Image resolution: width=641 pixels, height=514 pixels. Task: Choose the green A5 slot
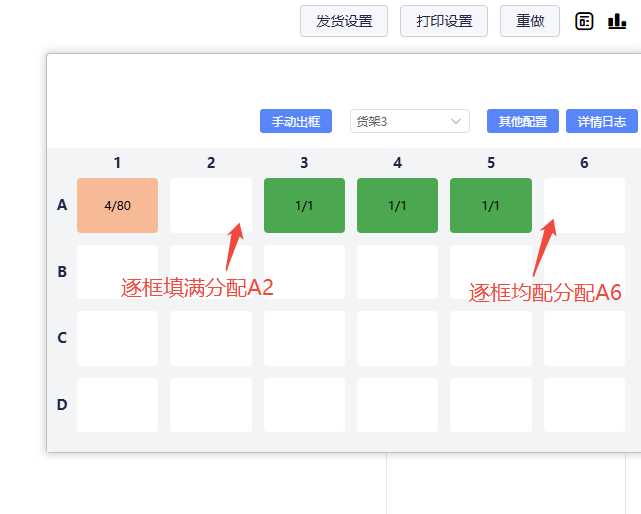point(491,205)
